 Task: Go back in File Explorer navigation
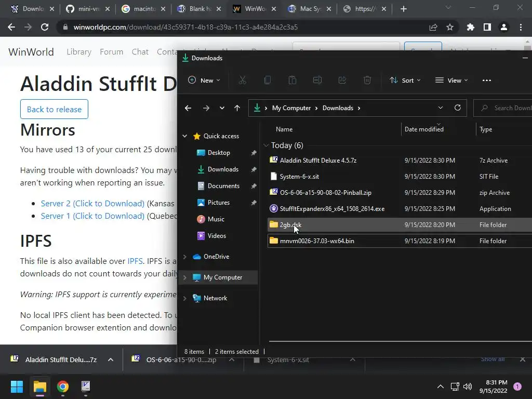pyautogui.click(x=188, y=108)
